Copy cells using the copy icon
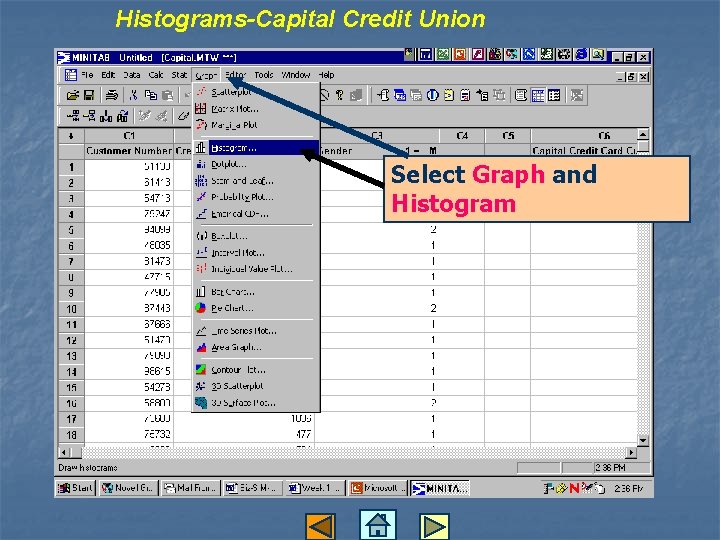 coord(151,96)
